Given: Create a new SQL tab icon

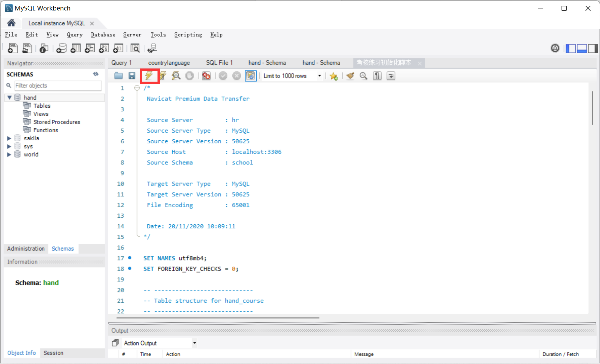Looking at the screenshot, I should (12, 48).
